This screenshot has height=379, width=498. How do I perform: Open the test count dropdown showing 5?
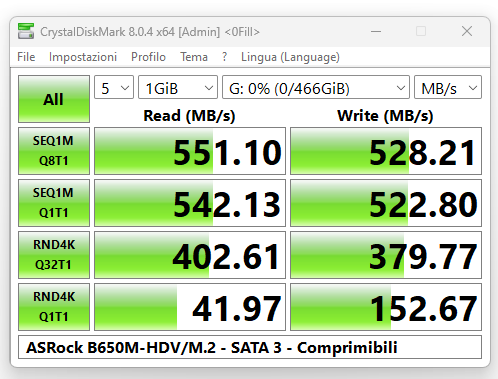114,87
